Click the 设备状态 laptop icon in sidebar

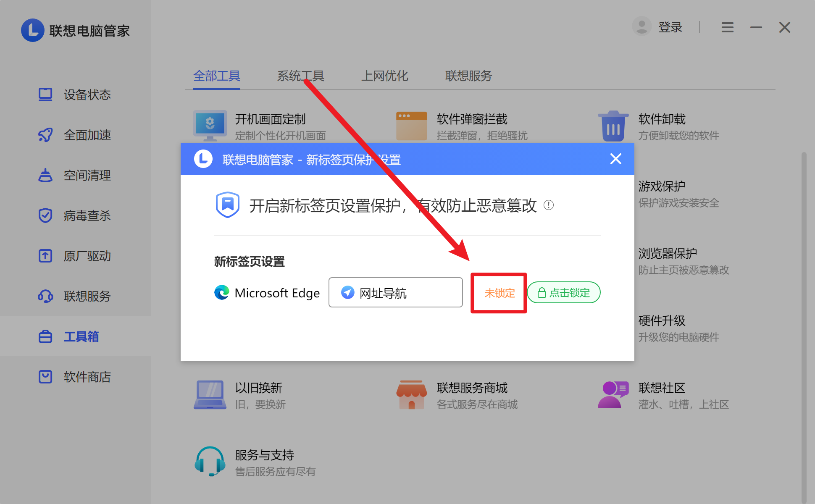coord(45,94)
